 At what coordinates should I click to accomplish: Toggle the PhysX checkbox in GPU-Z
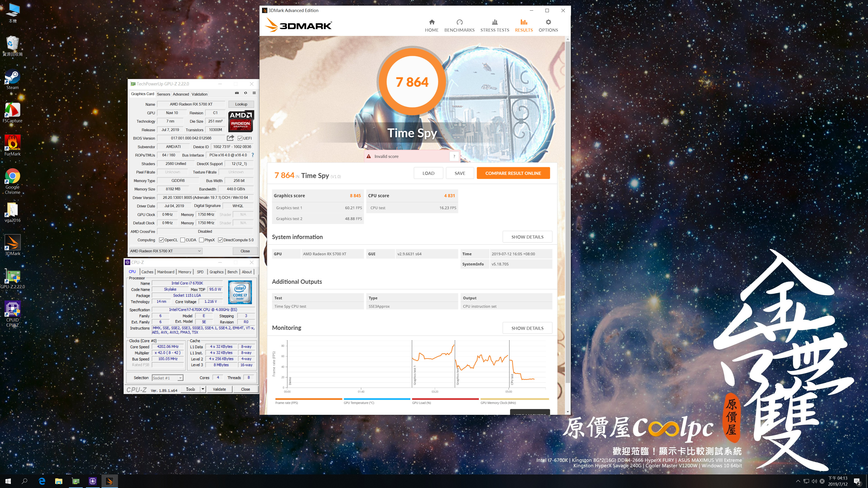(x=201, y=240)
